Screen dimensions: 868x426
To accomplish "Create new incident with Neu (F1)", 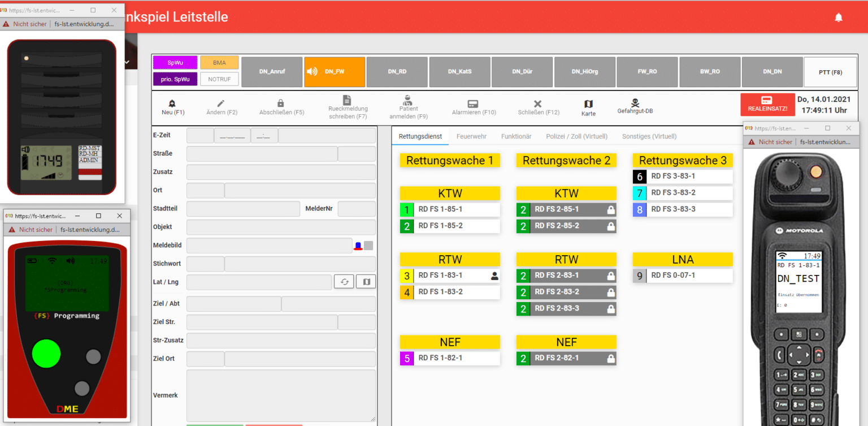I will point(172,104).
